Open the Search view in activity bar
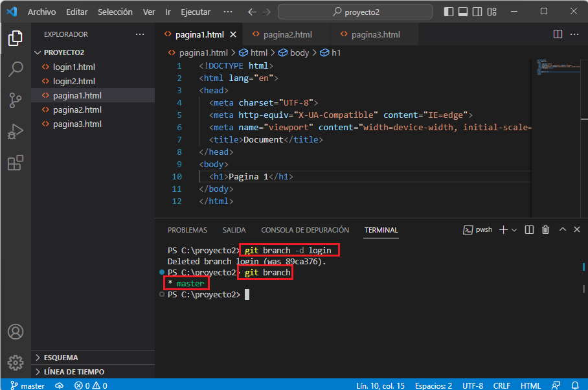The width and height of the screenshot is (588, 390). click(x=16, y=69)
